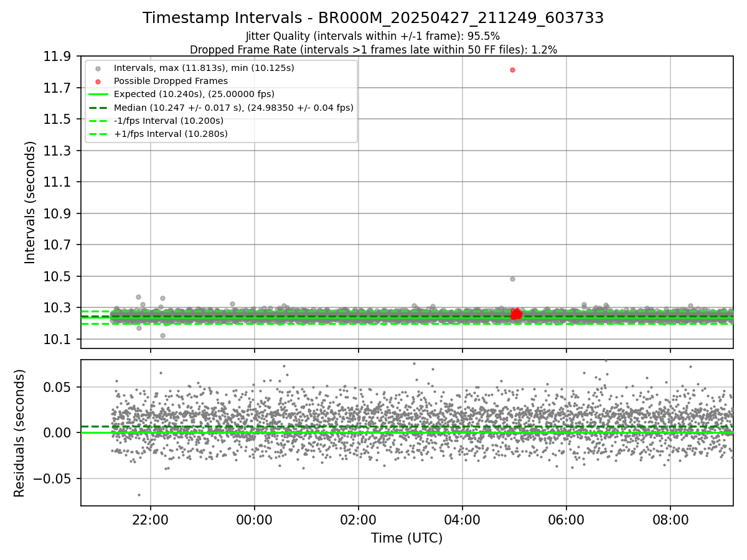Click the lowest residual outlier point near 22:00
747x560 pixels.
coord(139,495)
